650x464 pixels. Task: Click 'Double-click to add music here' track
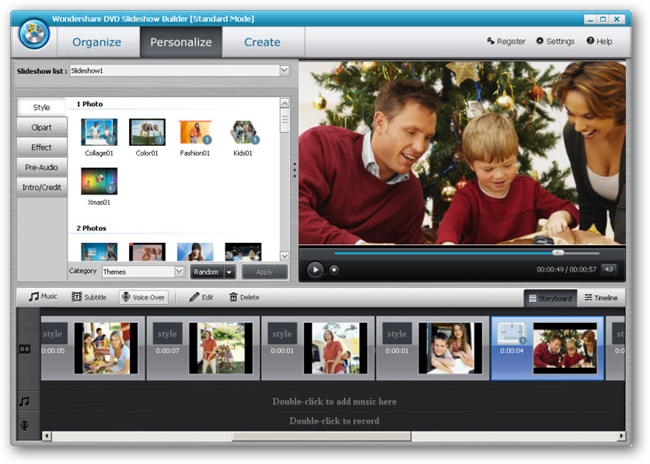click(334, 401)
